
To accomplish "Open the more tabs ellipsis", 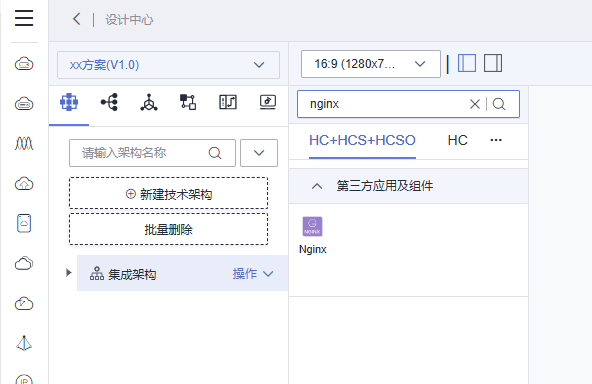I will 496,140.
